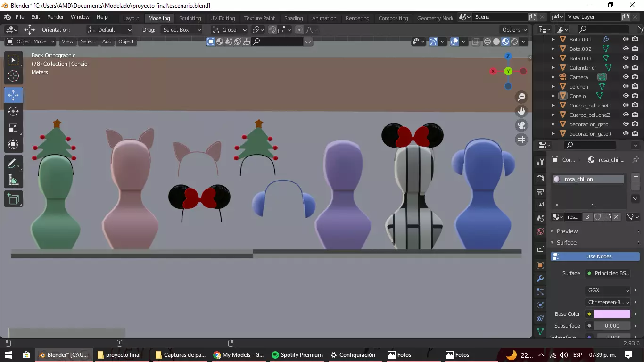The image size is (644, 362).
Task: Open the View Layer properties tab
Action: [x=540, y=205]
